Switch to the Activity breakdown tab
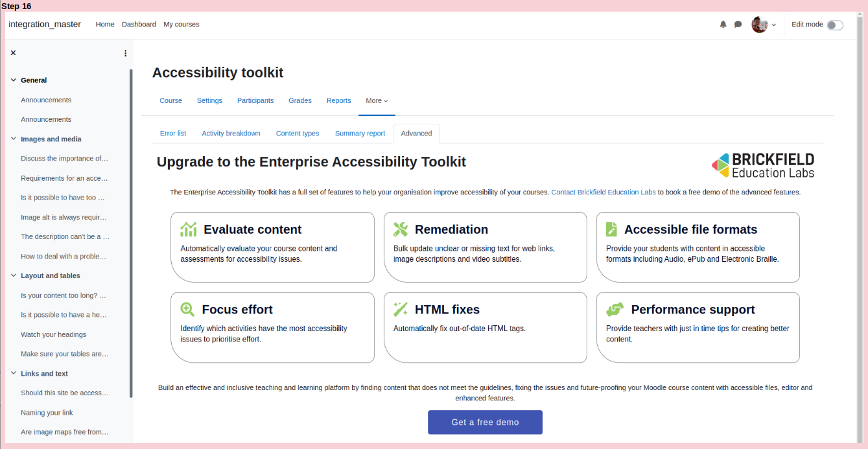Viewport: 868px width, 449px height. pos(231,133)
